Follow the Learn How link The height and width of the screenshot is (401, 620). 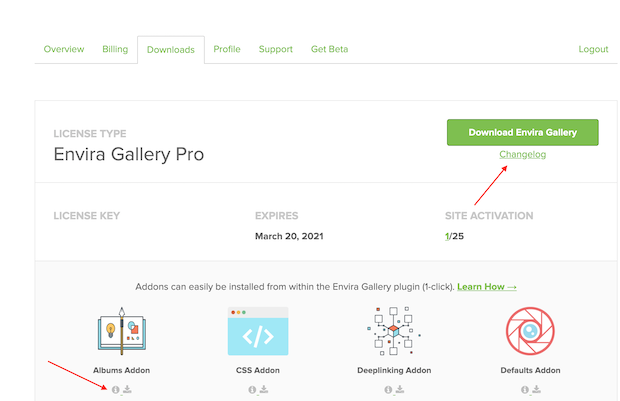tap(487, 287)
